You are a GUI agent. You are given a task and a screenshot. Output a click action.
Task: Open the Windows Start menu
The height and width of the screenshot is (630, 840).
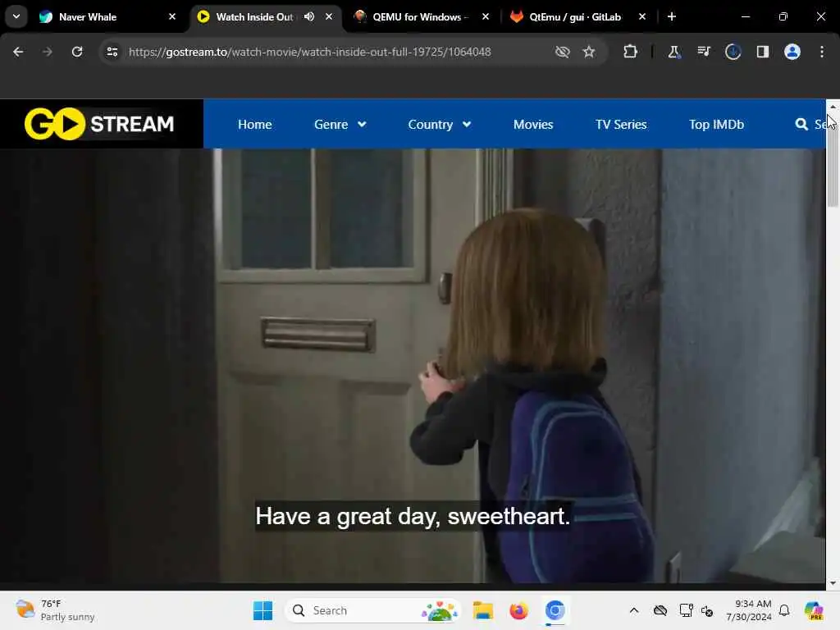click(262, 610)
